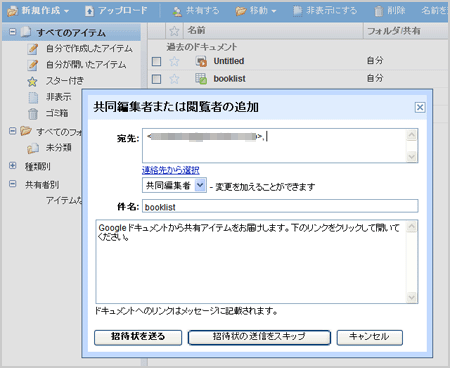Click the presentation icon next to Untitled
The height and width of the screenshot is (368, 450).
pos(201,61)
